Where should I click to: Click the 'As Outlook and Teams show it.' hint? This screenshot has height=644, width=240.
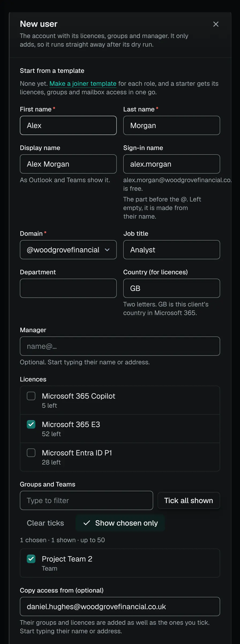pos(65,180)
